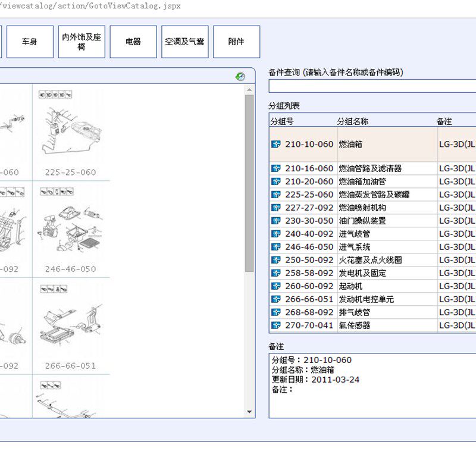476x476 pixels.
Task: Click the icon beside 268-68-092
Action: coord(275,312)
